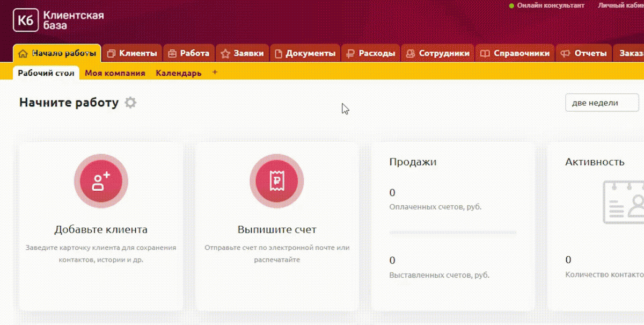Open the Календарь subtab
The image size is (644, 325).
tap(179, 73)
